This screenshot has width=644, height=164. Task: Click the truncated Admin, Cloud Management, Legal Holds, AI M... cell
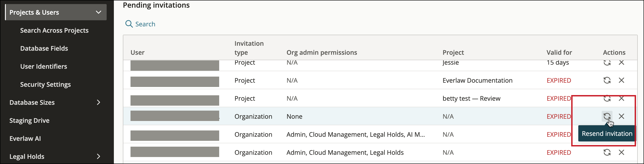(356, 134)
